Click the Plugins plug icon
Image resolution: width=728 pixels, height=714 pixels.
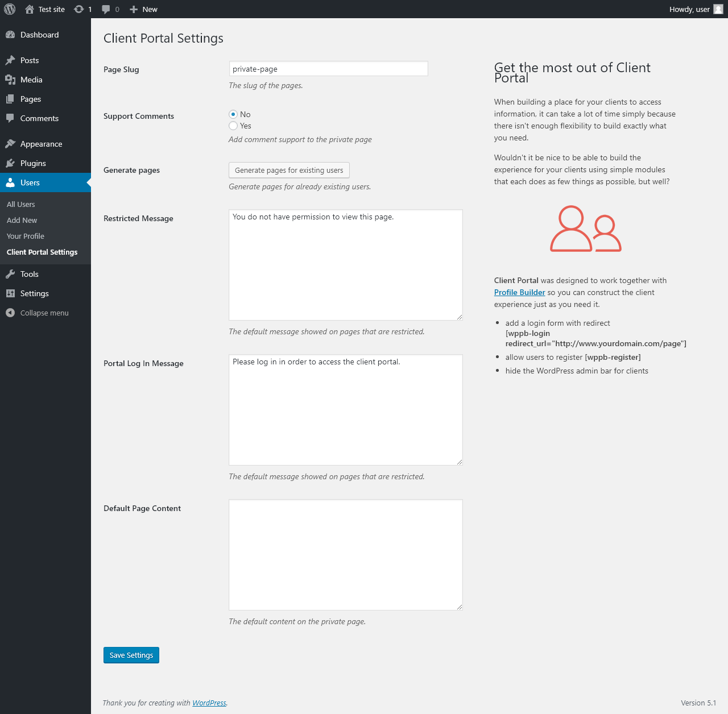[x=10, y=163]
